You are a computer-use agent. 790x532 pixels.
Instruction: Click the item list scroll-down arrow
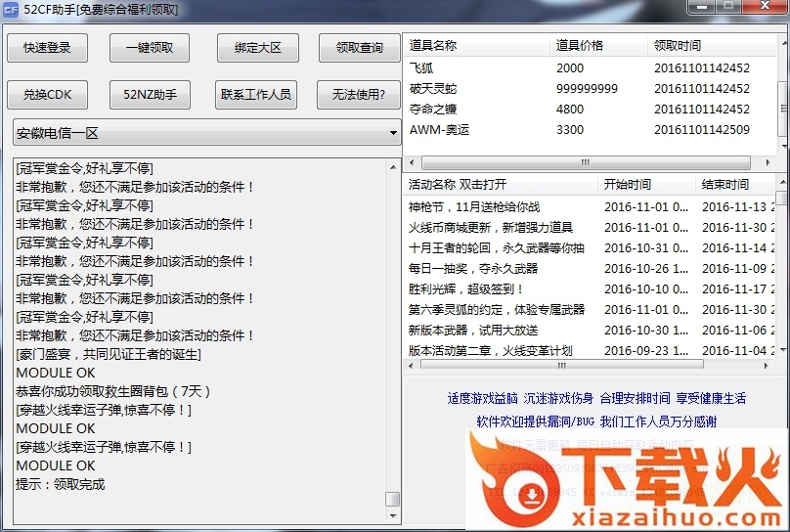(783, 147)
